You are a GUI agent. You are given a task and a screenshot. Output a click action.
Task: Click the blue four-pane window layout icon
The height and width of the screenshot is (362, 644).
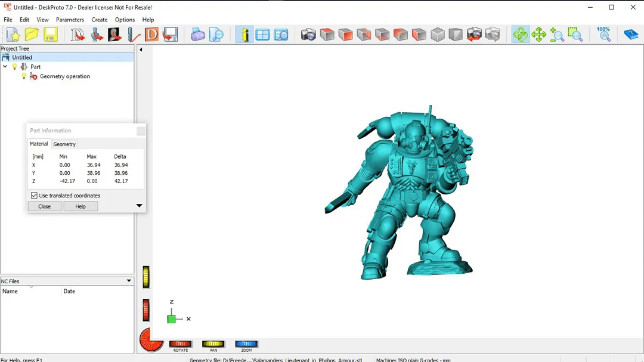click(262, 35)
